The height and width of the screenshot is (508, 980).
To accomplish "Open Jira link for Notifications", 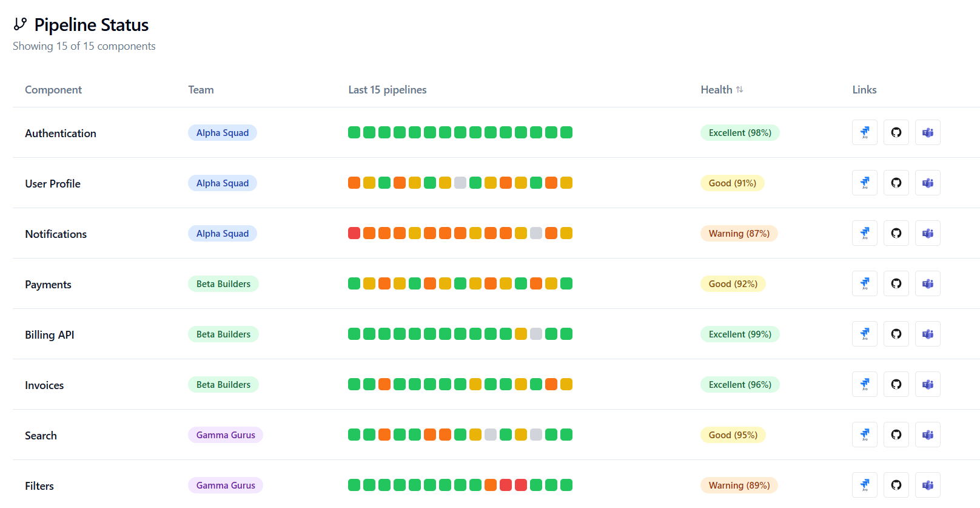I will point(865,233).
